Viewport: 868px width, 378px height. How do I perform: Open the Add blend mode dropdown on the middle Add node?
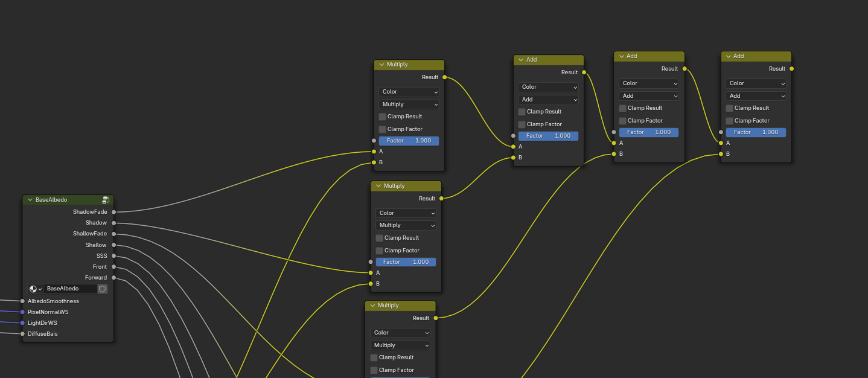coord(649,96)
